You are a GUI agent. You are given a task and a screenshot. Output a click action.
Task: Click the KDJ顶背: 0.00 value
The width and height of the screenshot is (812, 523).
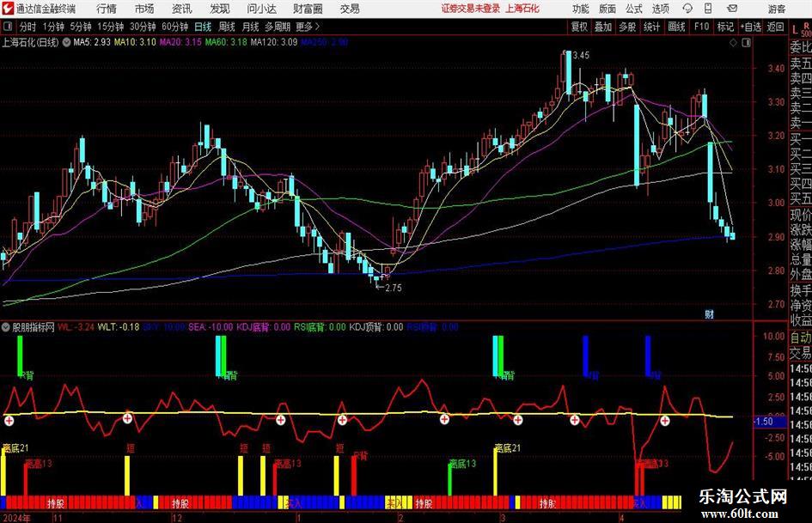pyautogui.click(x=376, y=326)
